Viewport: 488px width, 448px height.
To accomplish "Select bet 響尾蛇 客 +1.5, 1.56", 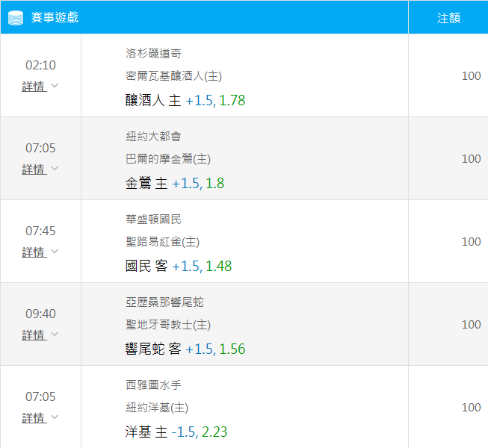I will pos(185,349).
